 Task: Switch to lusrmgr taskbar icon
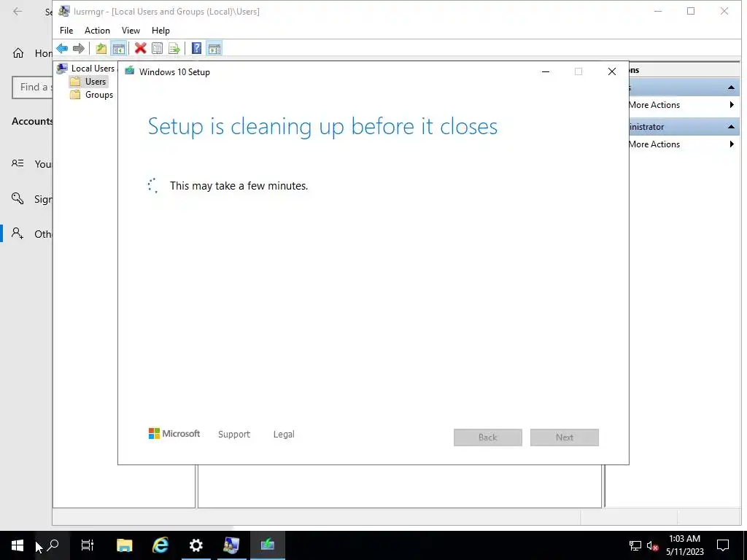pos(231,545)
